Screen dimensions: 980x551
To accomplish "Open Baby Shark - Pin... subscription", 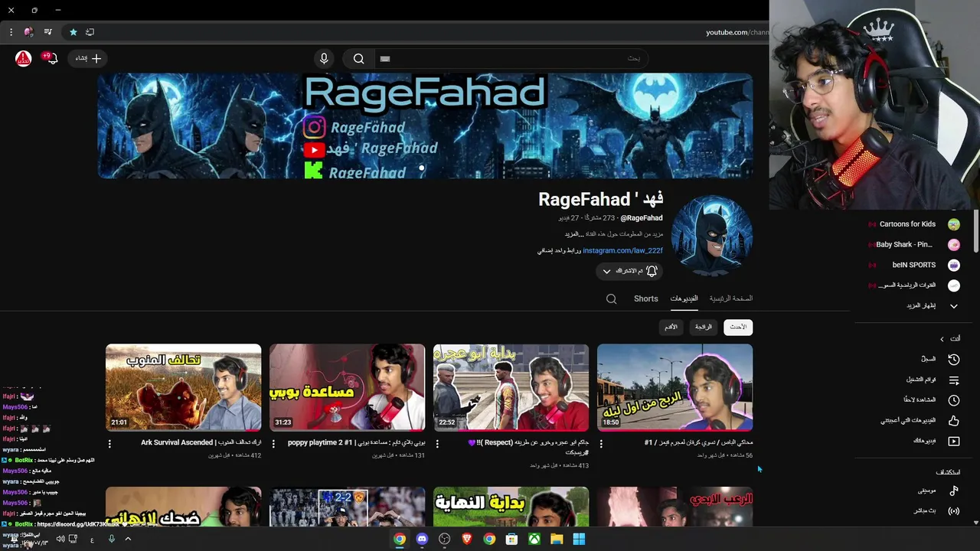I will coord(913,245).
